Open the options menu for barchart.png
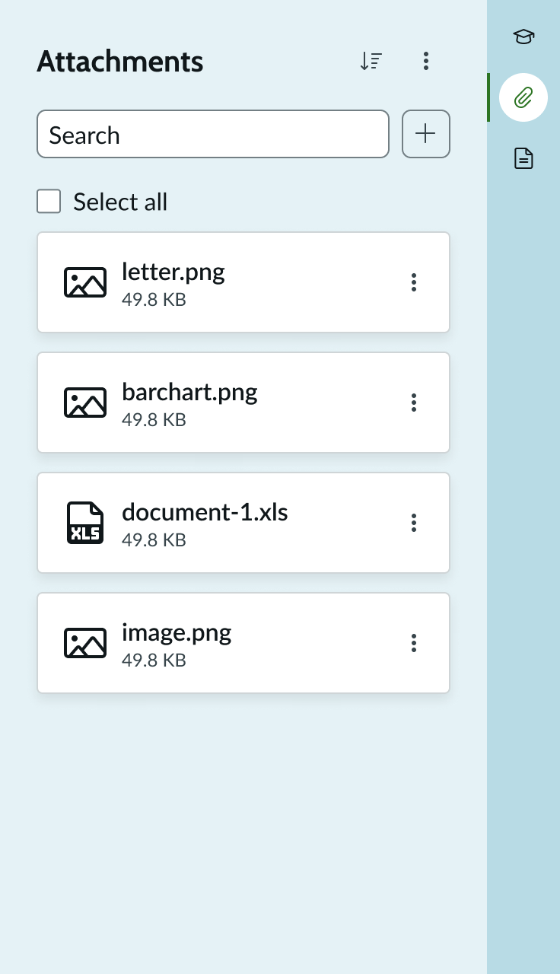 414,402
